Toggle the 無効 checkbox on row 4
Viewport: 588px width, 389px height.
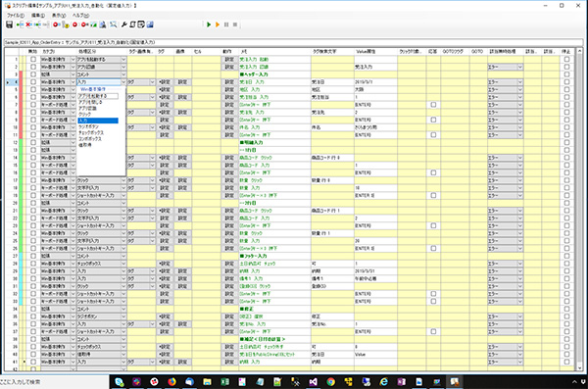[x=33, y=81]
